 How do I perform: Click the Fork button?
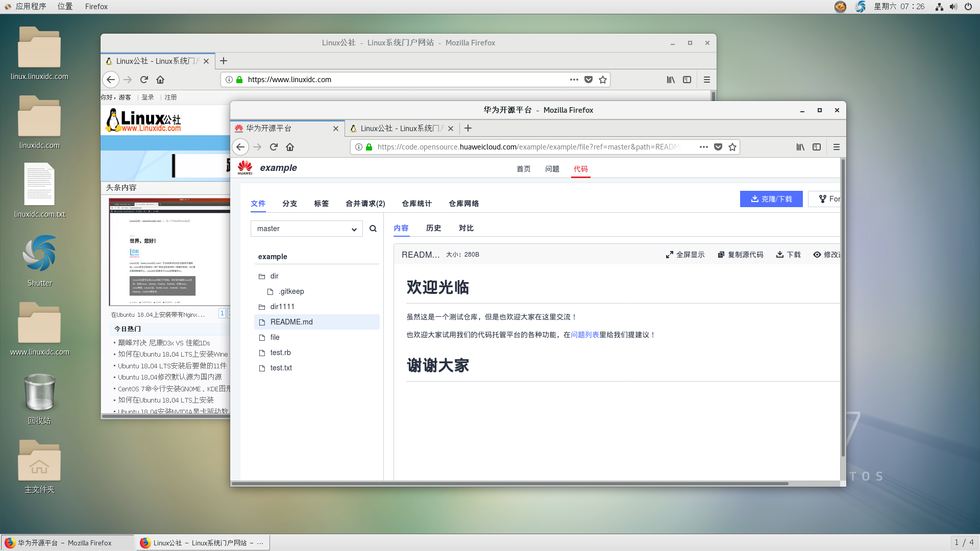click(x=824, y=199)
